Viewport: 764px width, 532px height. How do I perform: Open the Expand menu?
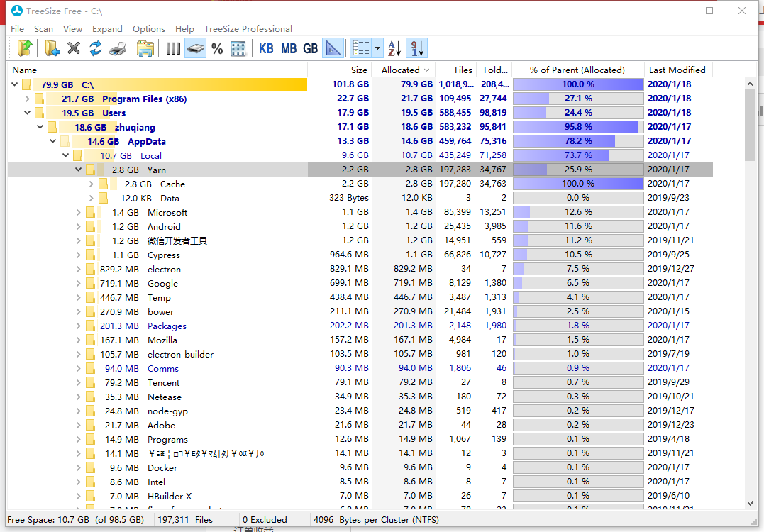[107, 29]
